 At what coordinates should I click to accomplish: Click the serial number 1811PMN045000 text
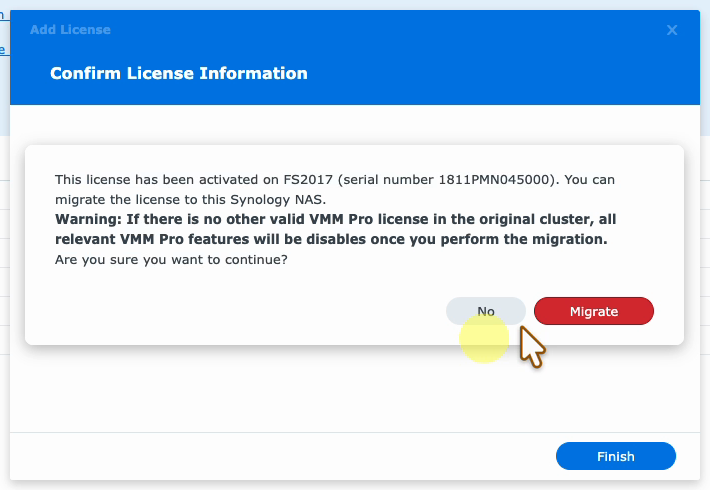tap(494, 179)
